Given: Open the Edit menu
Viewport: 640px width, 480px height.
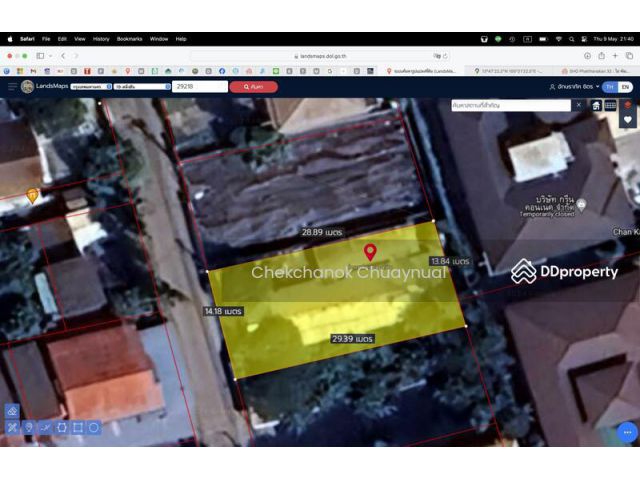Looking at the screenshot, I should click(62, 39).
